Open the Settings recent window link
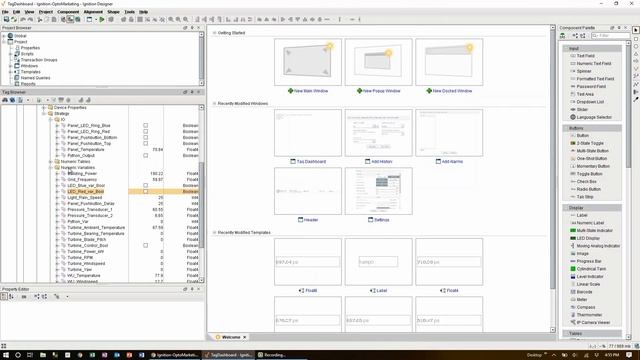The image size is (640, 360). click(378, 220)
